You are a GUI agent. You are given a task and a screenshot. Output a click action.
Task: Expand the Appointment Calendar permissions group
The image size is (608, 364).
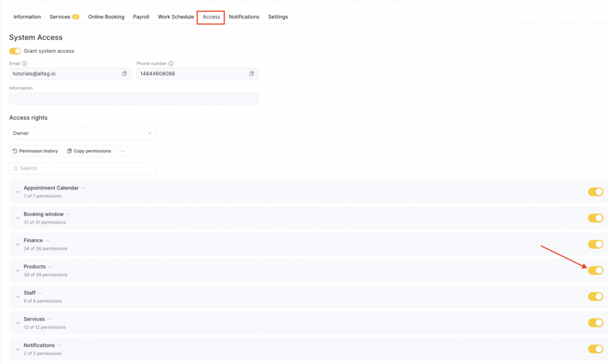pyautogui.click(x=18, y=192)
